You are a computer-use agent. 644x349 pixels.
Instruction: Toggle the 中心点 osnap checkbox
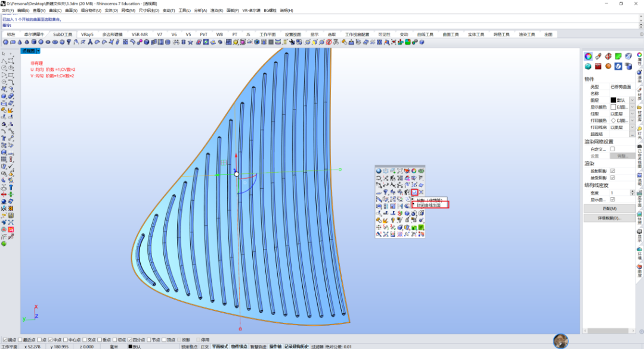[66, 340]
